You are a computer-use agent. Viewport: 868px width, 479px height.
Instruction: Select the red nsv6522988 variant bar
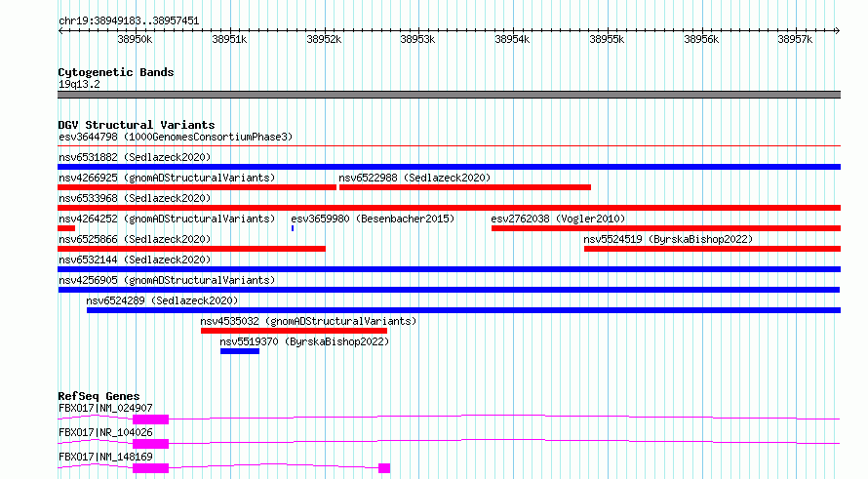click(465, 187)
